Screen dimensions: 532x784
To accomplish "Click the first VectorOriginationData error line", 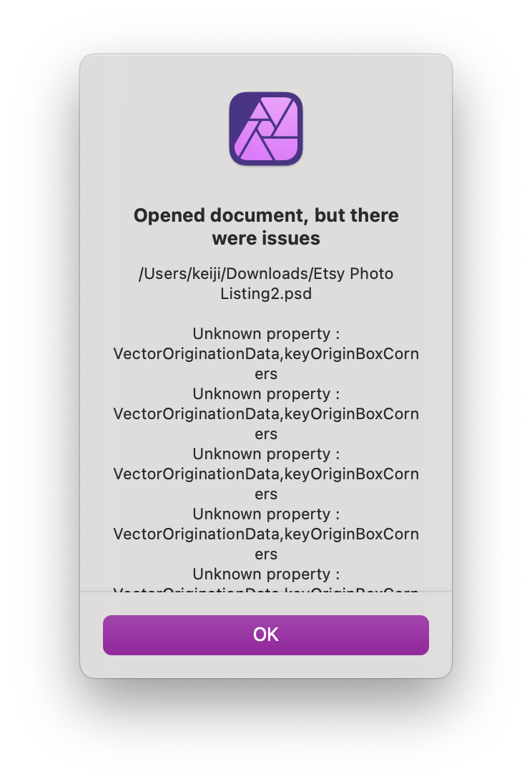I will [x=266, y=354].
